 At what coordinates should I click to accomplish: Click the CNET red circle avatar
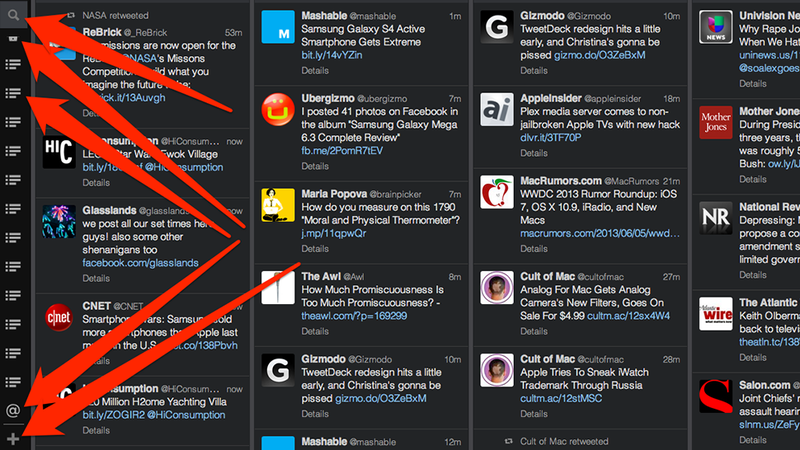pos(59,317)
